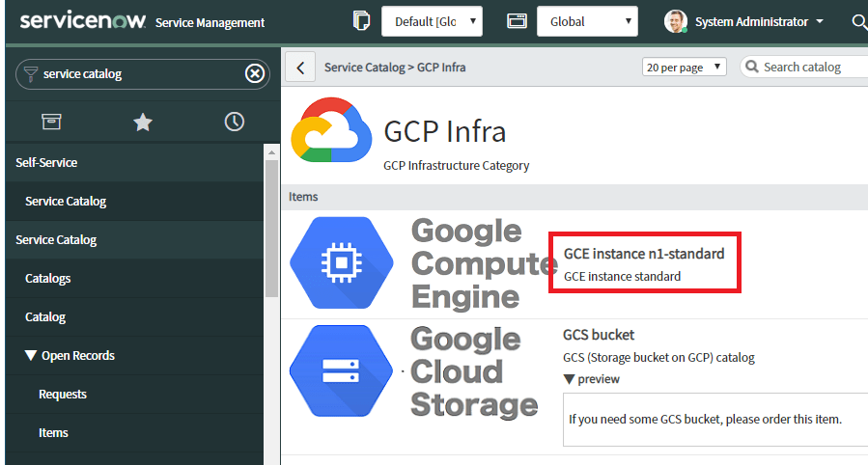Click the GCP Infrastructure Category subtitle
Screen dimensions: 868x465
point(456,166)
